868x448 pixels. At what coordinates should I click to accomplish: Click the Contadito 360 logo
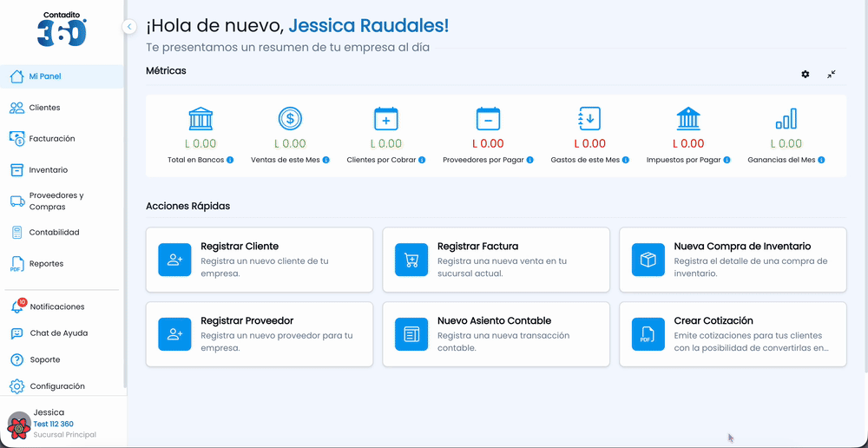pyautogui.click(x=62, y=30)
